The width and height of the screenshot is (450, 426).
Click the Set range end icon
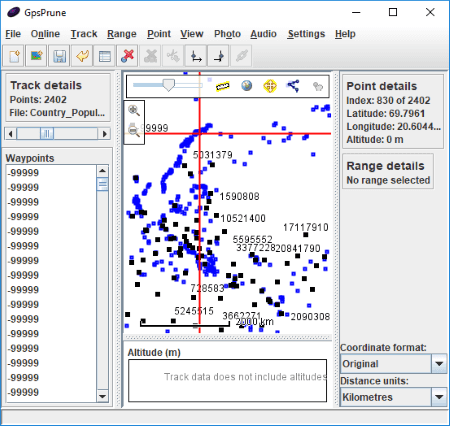(219, 56)
